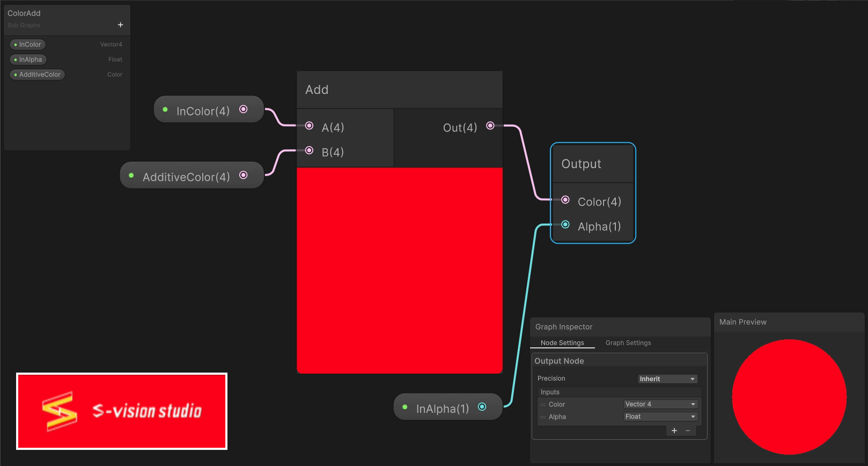Click the Graph Inspector panel title
The width and height of the screenshot is (868, 466).
coord(564,327)
